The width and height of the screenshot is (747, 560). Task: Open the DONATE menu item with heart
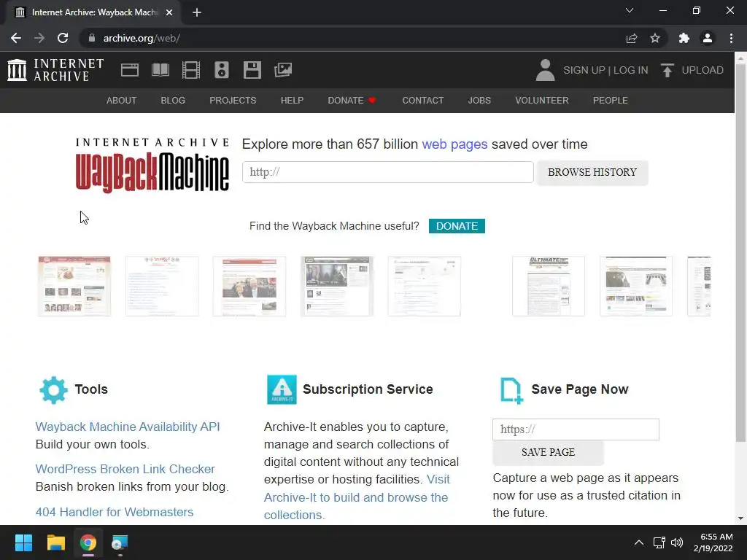point(352,101)
